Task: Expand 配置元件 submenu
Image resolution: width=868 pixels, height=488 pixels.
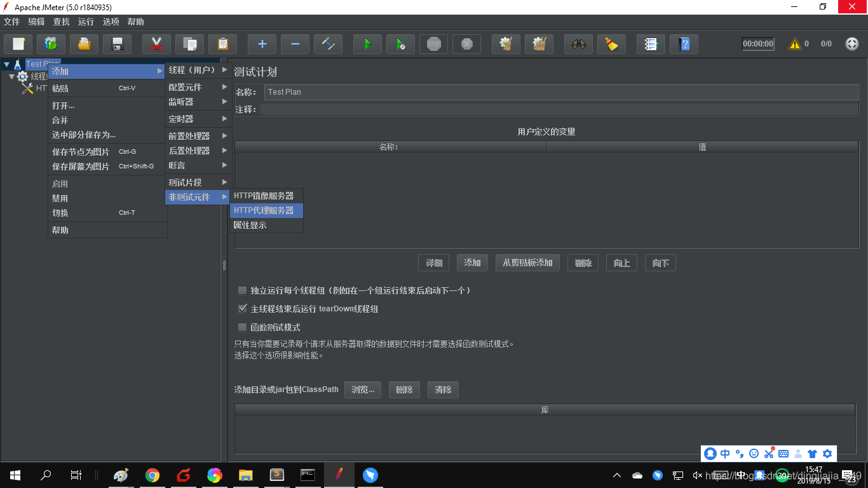Action: [198, 87]
